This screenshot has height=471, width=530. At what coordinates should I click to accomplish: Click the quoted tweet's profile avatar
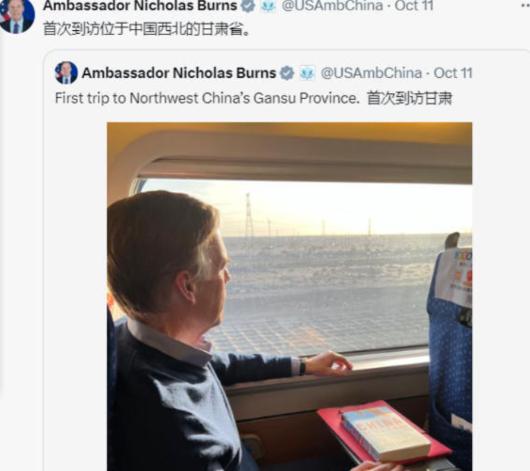tap(66, 73)
